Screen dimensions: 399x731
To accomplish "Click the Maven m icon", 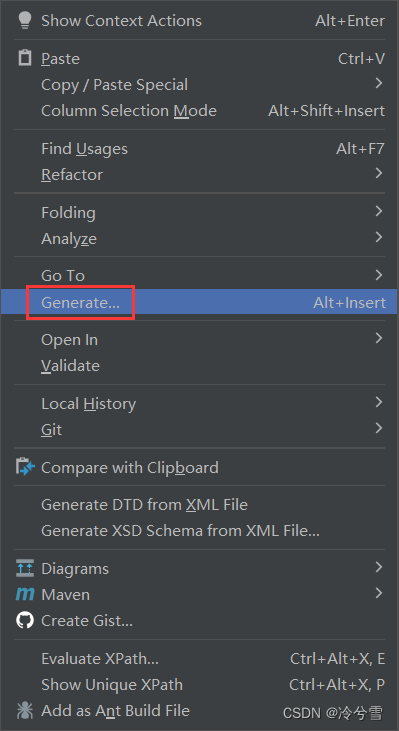I will [x=25, y=594].
